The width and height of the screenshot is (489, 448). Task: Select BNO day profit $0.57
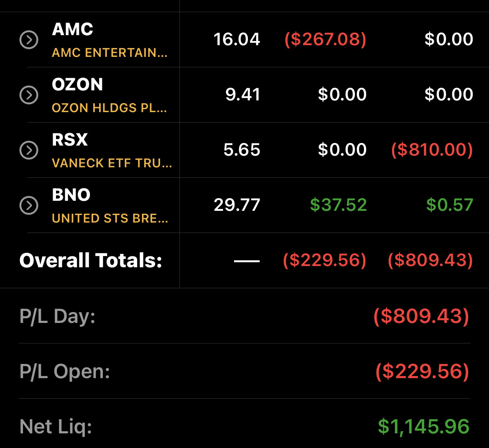coord(450,205)
